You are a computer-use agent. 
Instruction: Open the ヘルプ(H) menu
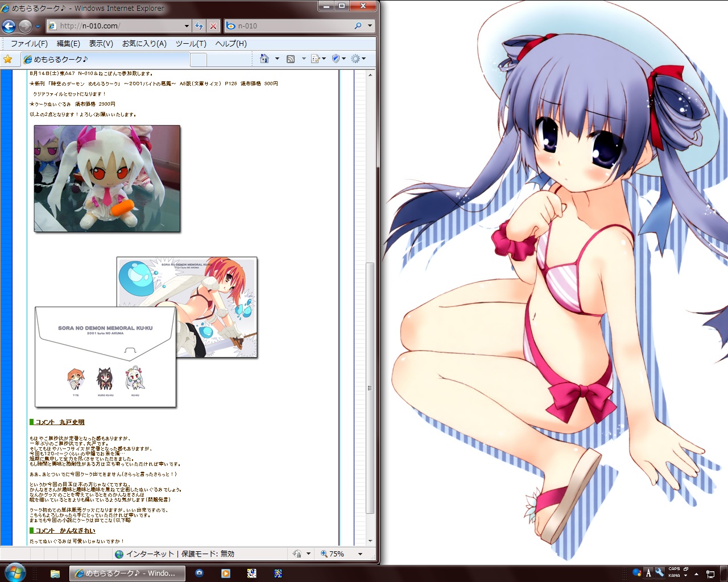pyautogui.click(x=231, y=43)
